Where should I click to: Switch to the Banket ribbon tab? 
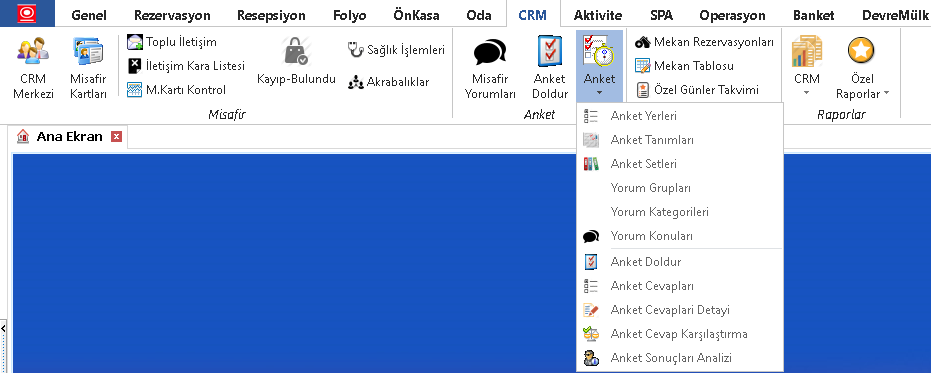[x=814, y=15]
